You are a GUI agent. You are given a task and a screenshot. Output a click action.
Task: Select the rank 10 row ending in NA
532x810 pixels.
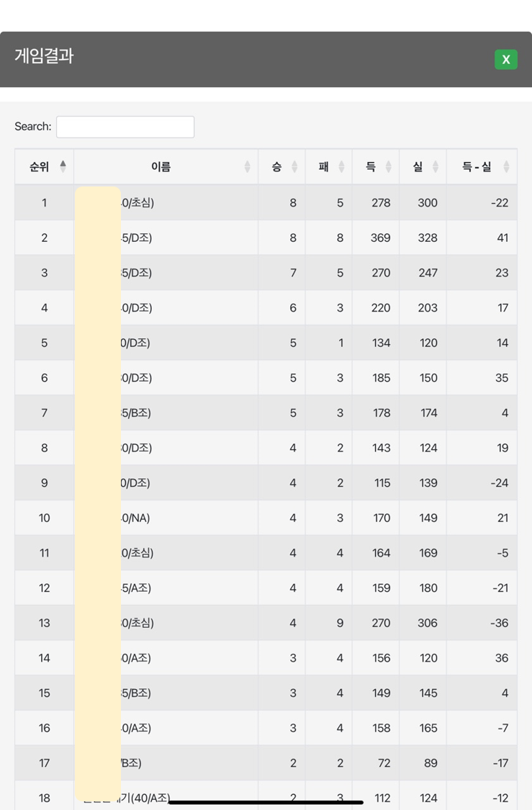pyautogui.click(x=266, y=518)
